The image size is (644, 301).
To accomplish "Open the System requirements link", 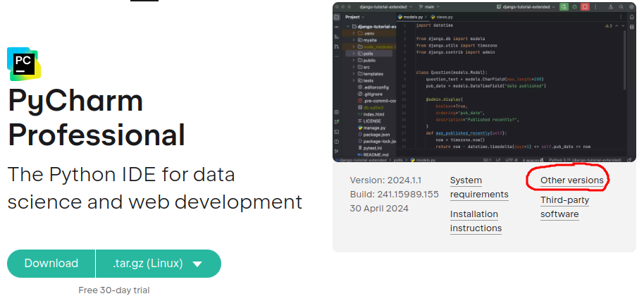I will click(479, 188).
